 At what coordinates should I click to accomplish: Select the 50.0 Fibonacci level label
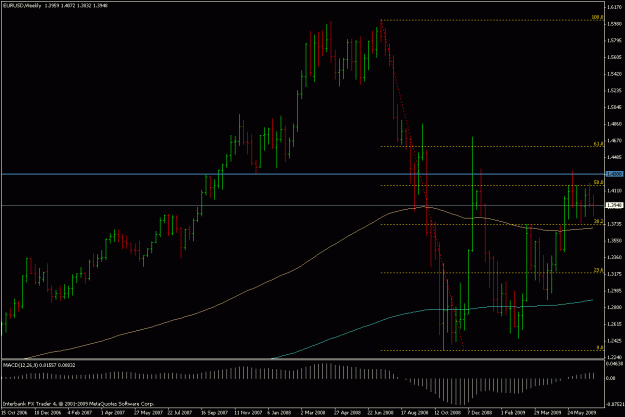pyautogui.click(x=599, y=183)
